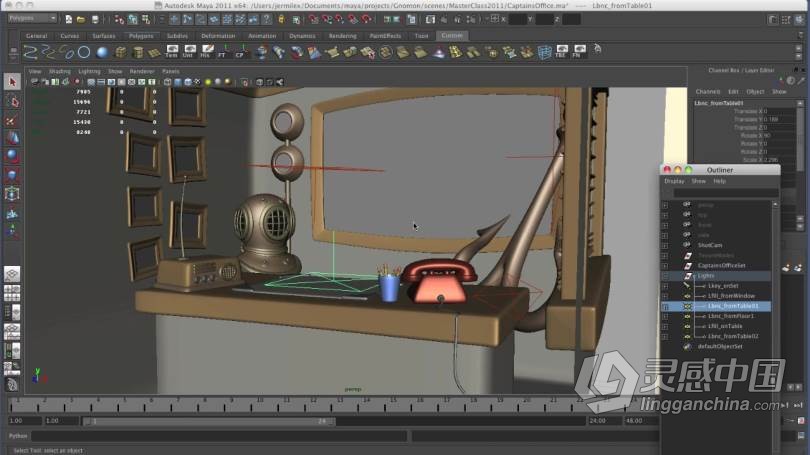Click the Open Scene folder icon
This screenshot has height=455, width=810.
81,19
